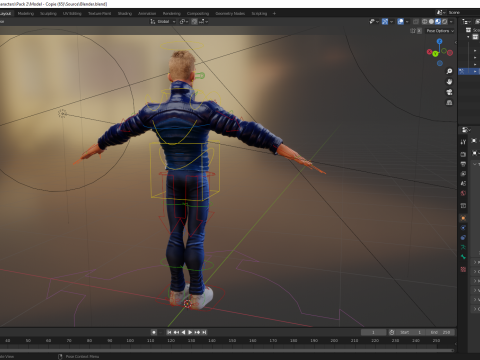Toggle show gizmos button in viewport header
Screen dimensions: 480x360
click(385, 21)
